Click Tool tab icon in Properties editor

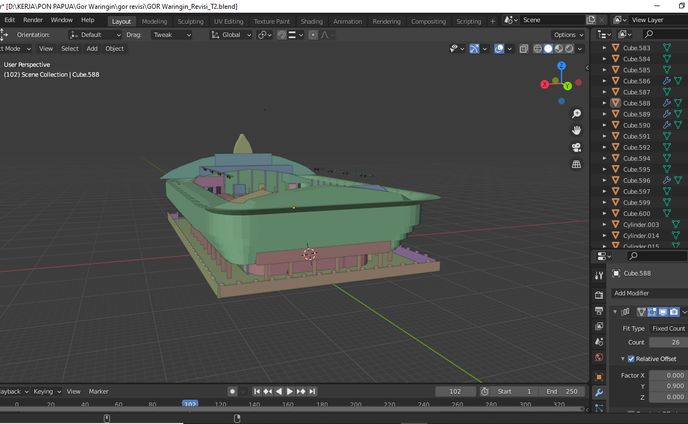pyautogui.click(x=599, y=276)
